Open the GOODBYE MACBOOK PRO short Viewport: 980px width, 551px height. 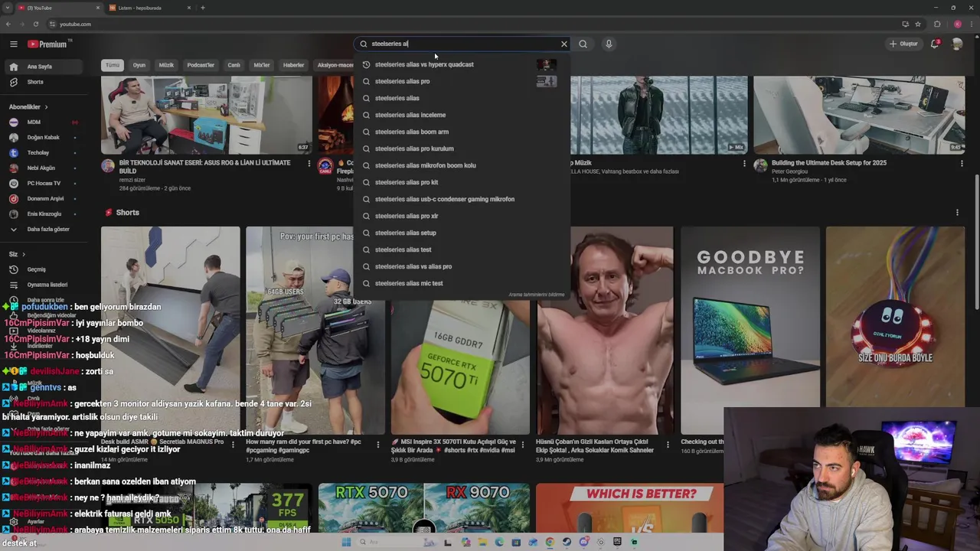coord(750,330)
